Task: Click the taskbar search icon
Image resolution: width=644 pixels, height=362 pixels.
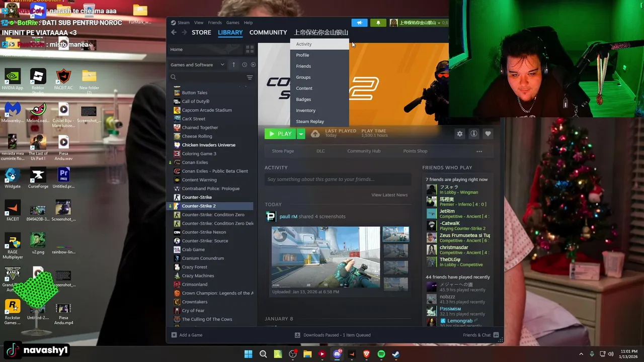Action: coord(263,354)
